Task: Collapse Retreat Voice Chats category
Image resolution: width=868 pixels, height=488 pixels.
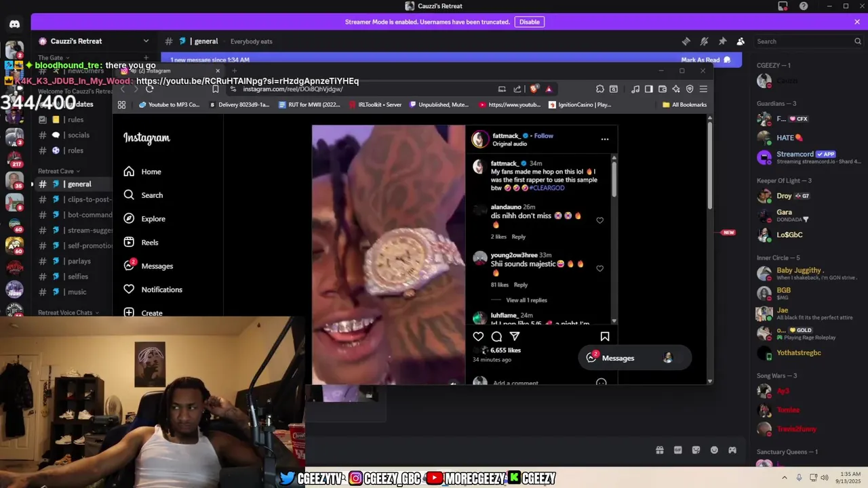Action: coord(68,312)
